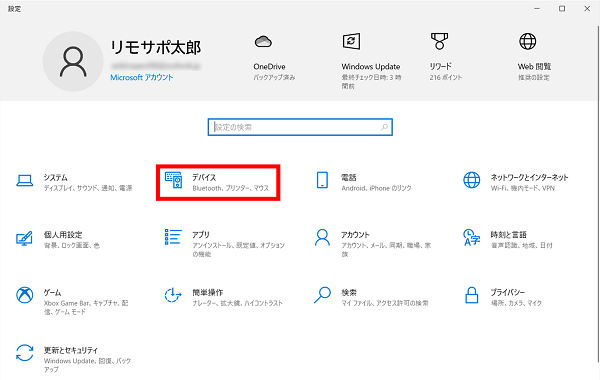600x380 pixels.
Task: Click the リワード label text
Action: (440, 67)
